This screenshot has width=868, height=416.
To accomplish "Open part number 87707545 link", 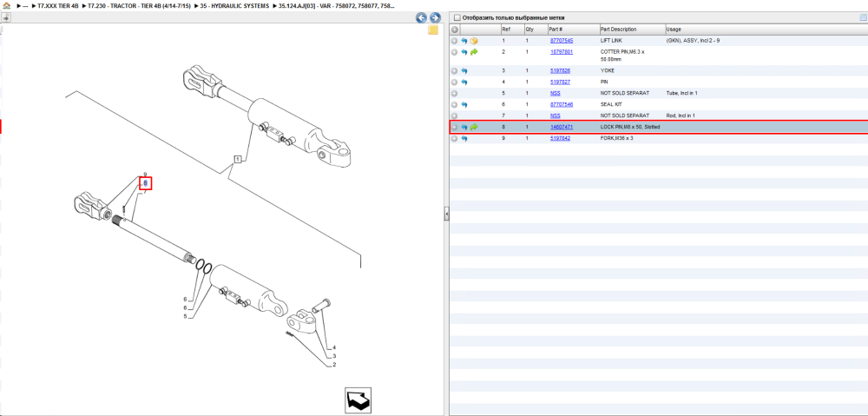I will (x=561, y=41).
